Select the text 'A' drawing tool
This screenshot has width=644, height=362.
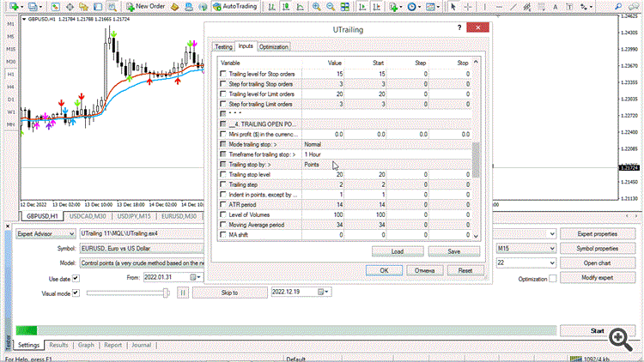pyautogui.click(x=556, y=7)
